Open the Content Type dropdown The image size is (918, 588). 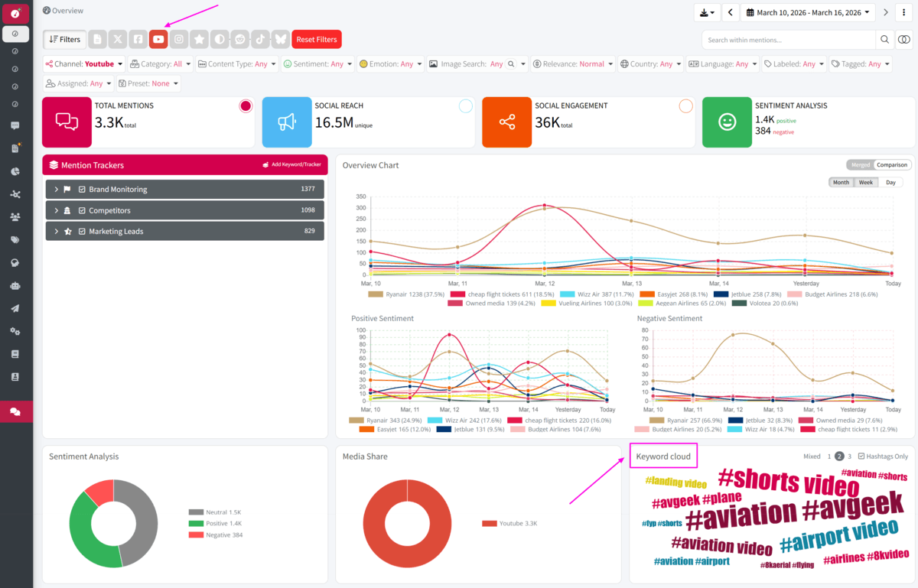[x=237, y=64]
